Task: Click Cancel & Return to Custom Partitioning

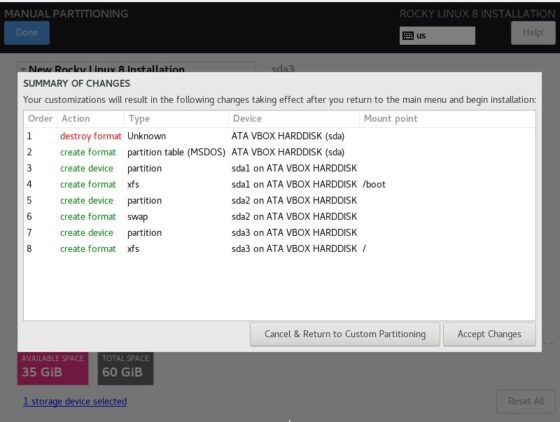Action: tap(345, 334)
